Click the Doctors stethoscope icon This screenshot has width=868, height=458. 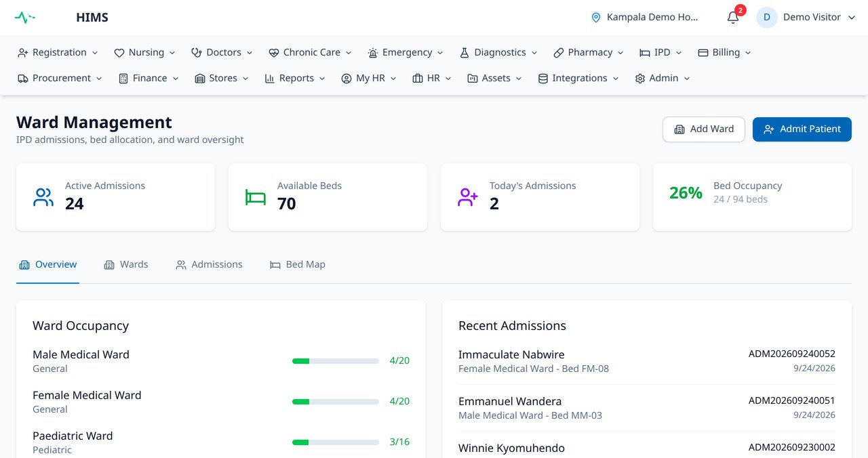pos(197,53)
